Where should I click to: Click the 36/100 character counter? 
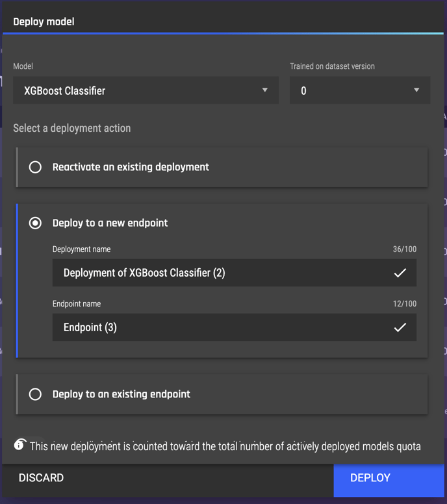click(x=405, y=249)
